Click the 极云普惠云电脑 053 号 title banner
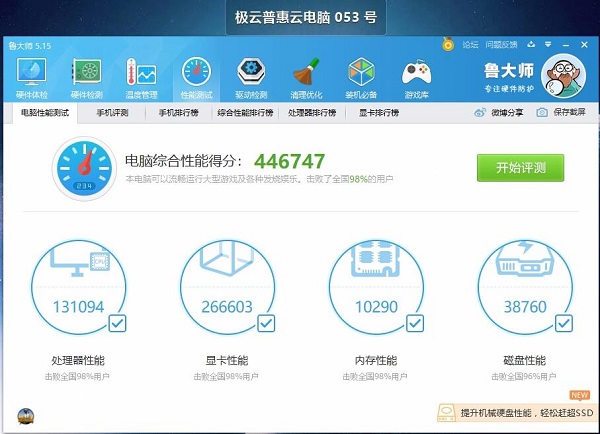Screen dimensions: 600x434 [x=306, y=17]
